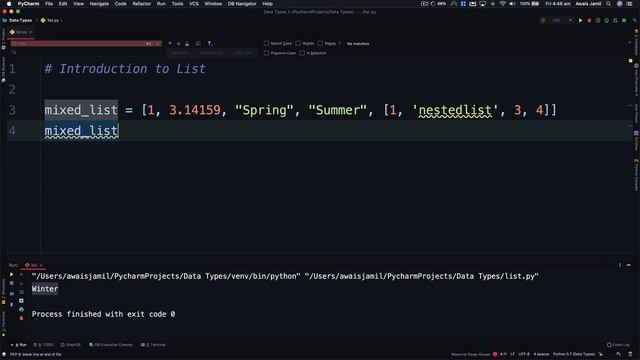640x360 pixels.
Task: Click the Wi-Fi status icon in menu bar
Action: 503,4
